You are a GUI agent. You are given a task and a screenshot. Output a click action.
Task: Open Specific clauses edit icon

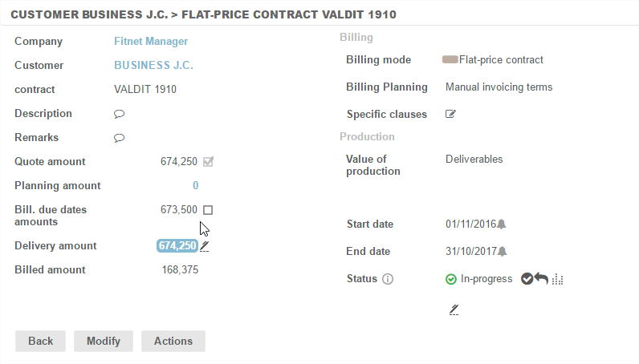point(450,115)
